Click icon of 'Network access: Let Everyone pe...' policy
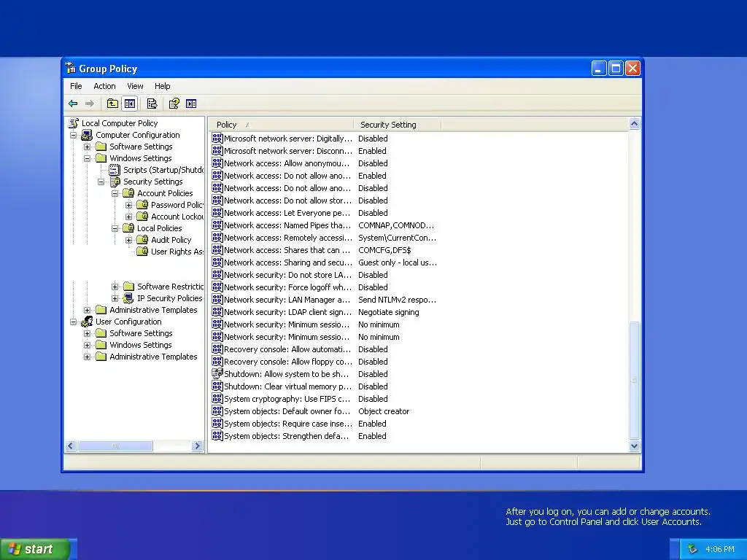 (x=217, y=212)
